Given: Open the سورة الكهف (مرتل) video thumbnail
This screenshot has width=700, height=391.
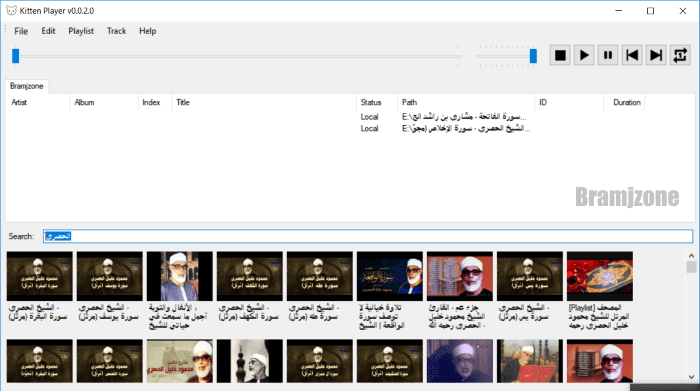Looking at the screenshot, I should click(250, 276).
